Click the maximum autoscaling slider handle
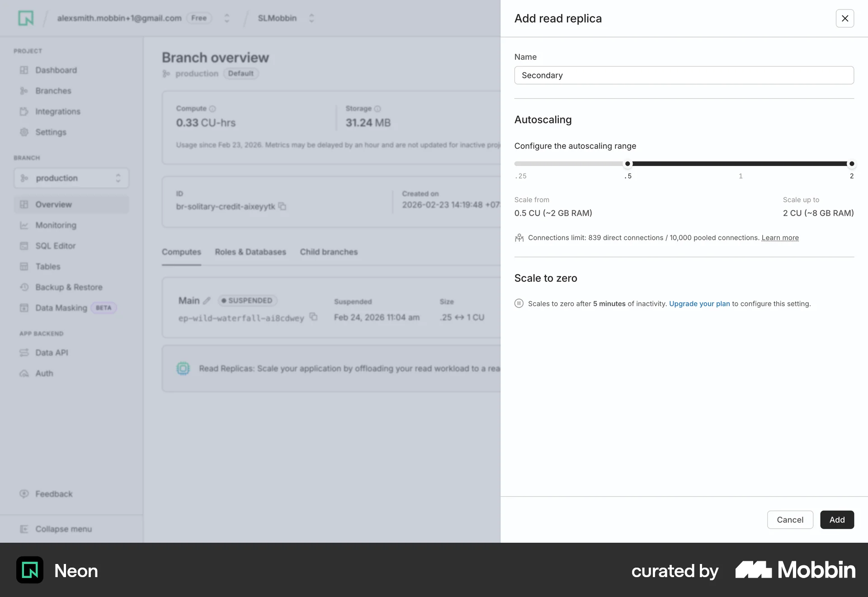The width and height of the screenshot is (868, 597). click(852, 164)
